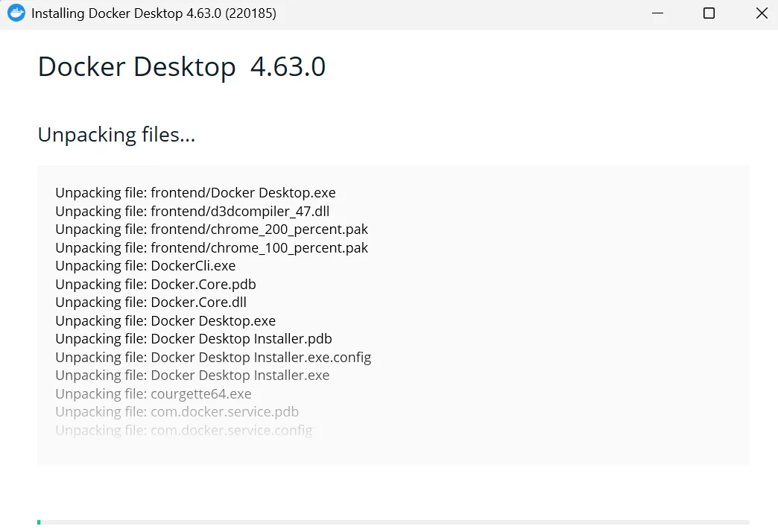Close the Docker Desktop installer
Screen dimensions: 778x532
(762, 13)
